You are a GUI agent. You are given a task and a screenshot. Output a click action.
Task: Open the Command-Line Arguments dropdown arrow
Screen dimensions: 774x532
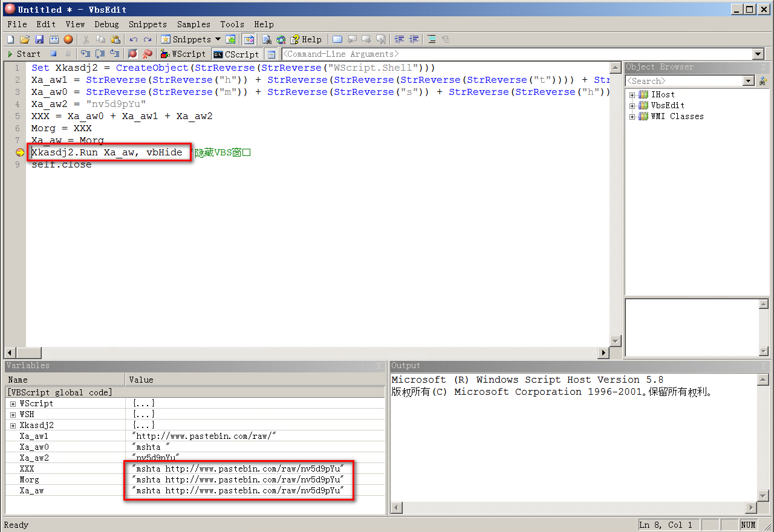[758, 54]
